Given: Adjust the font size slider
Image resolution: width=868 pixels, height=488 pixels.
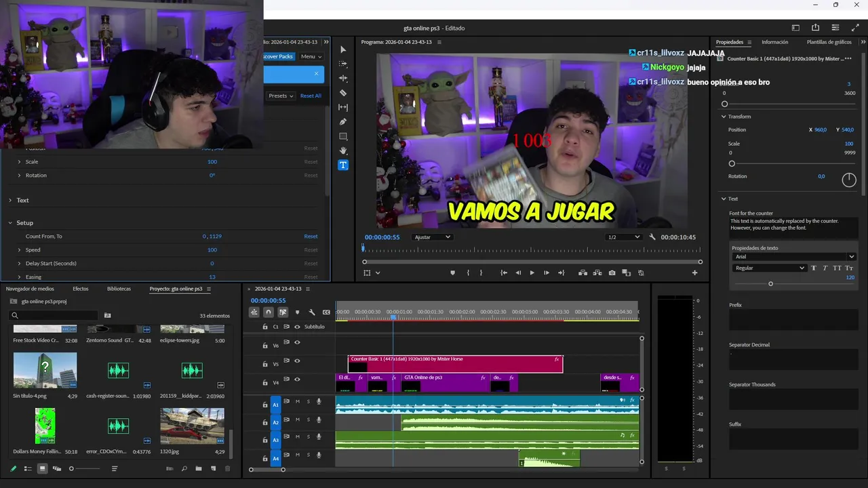Looking at the screenshot, I should click(770, 284).
